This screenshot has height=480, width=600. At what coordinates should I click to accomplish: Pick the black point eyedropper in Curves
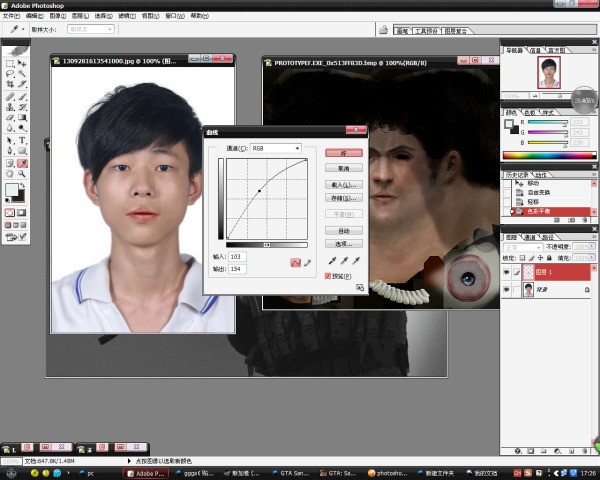pos(330,261)
